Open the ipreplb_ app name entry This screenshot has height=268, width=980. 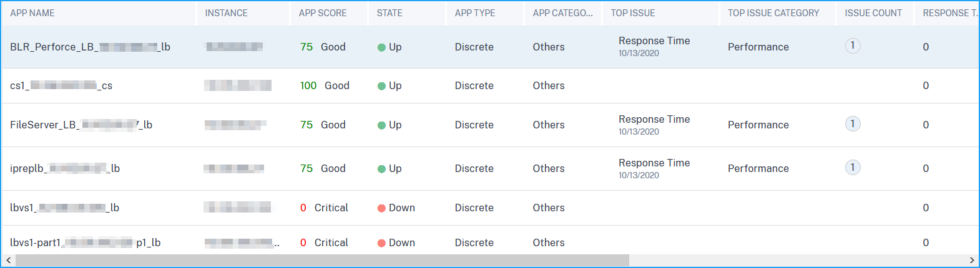point(65,168)
